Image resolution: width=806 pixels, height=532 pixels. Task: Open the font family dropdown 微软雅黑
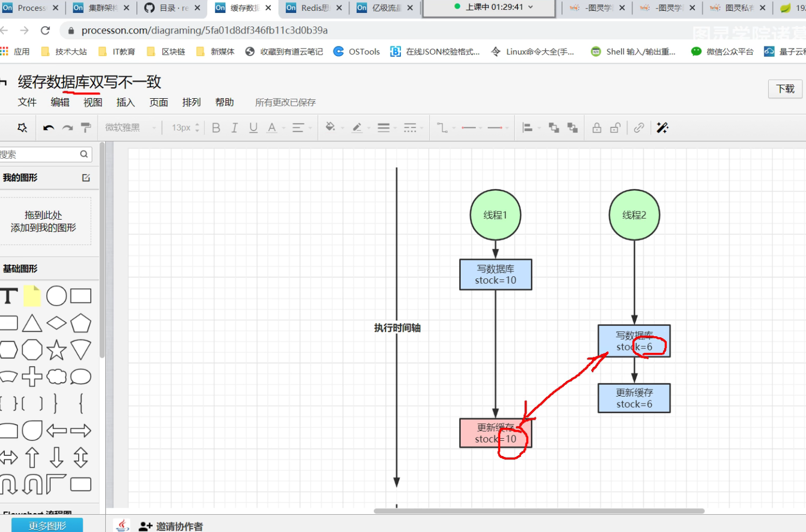click(x=130, y=128)
